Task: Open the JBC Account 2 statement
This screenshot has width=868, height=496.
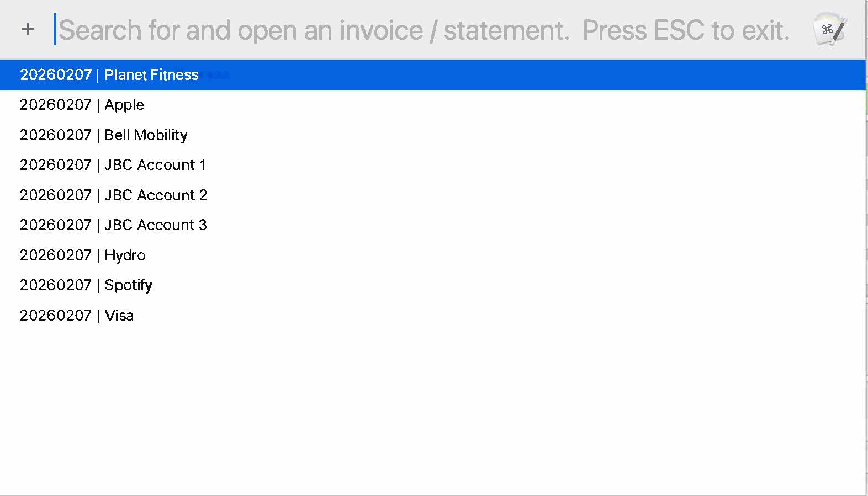Action: click(x=113, y=195)
